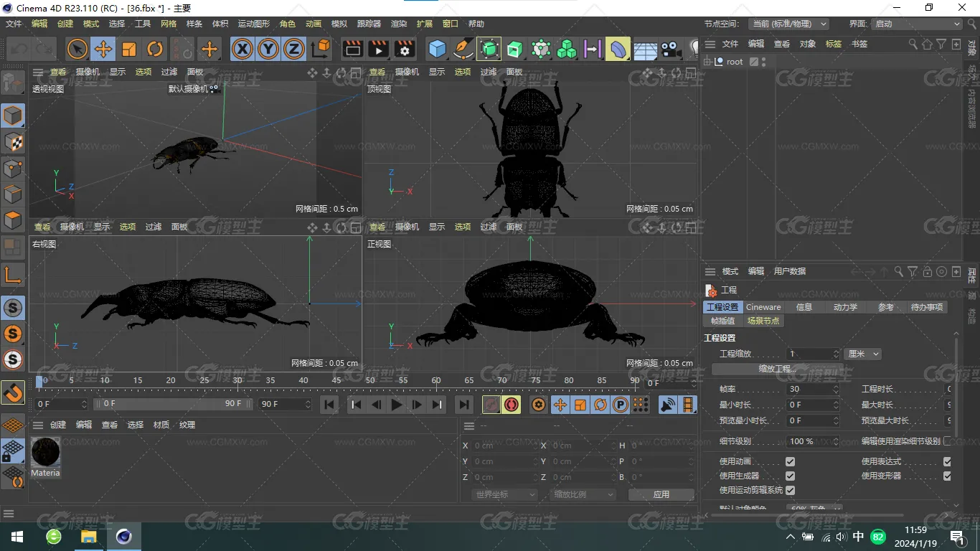This screenshot has height=551, width=980.
Task: Toggle Z axis lock
Action: pyautogui.click(x=294, y=49)
